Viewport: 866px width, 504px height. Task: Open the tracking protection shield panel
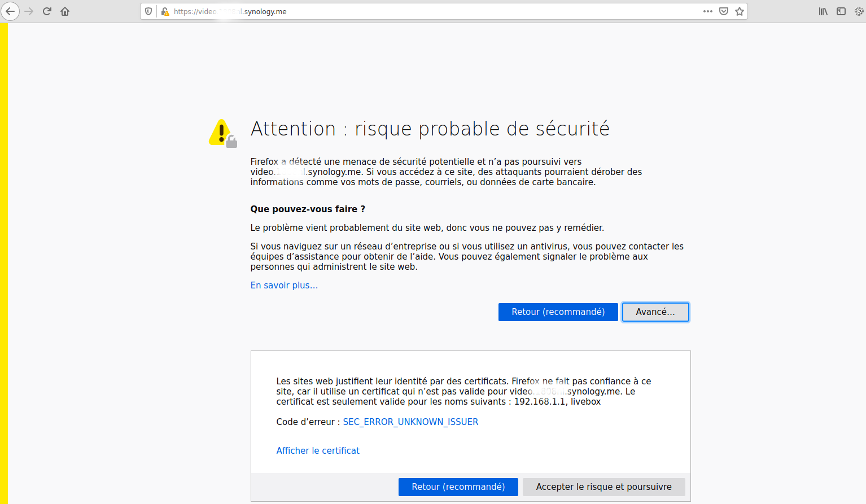pos(148,11)
